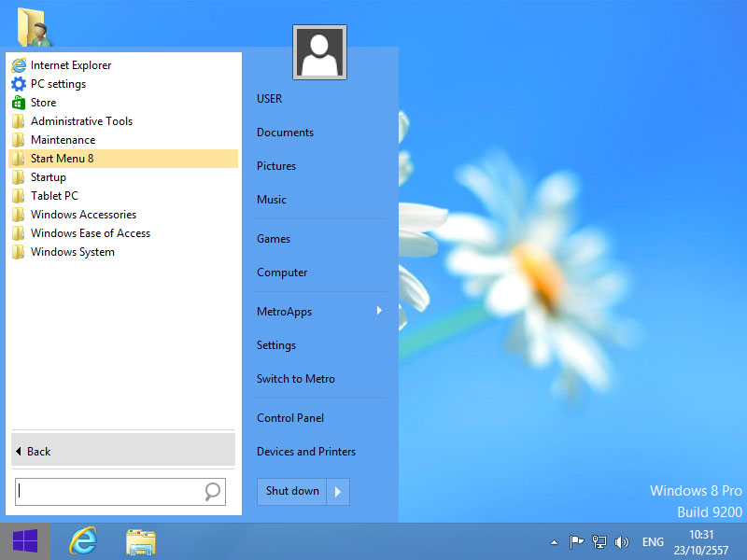
Task: Select Windows System entry text
Action: pos(73,252)
